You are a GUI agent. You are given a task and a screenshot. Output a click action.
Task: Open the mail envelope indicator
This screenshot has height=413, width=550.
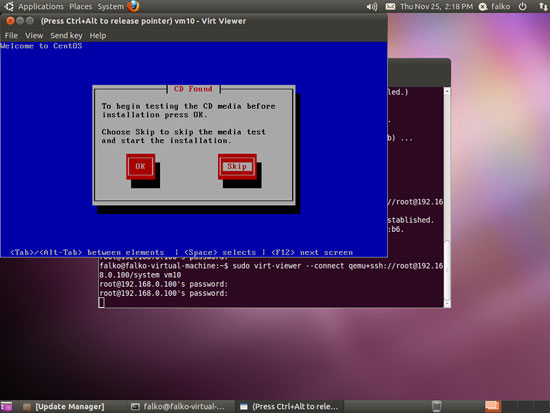point(390,7)
